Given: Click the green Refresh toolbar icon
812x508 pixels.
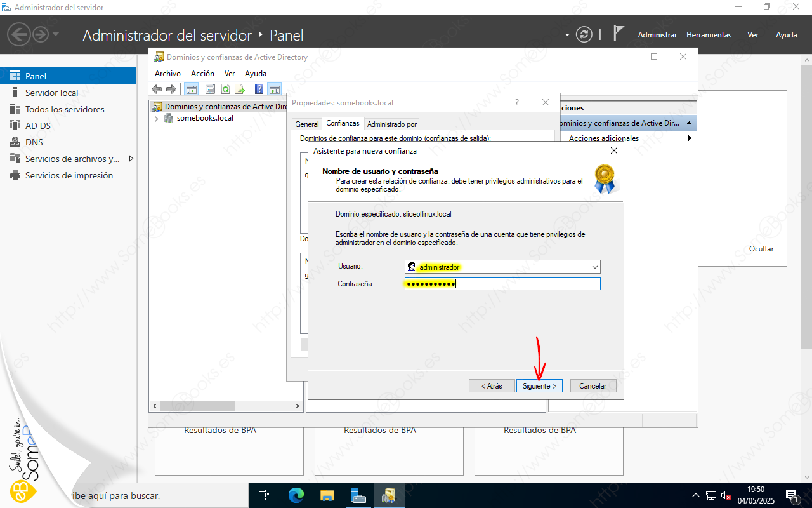Looking at the screenshot, I should (x=225, y=90).
